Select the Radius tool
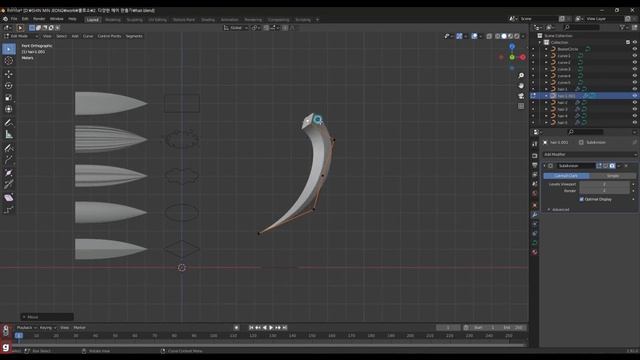Screen dimensions: 640x360 (9, 173)
